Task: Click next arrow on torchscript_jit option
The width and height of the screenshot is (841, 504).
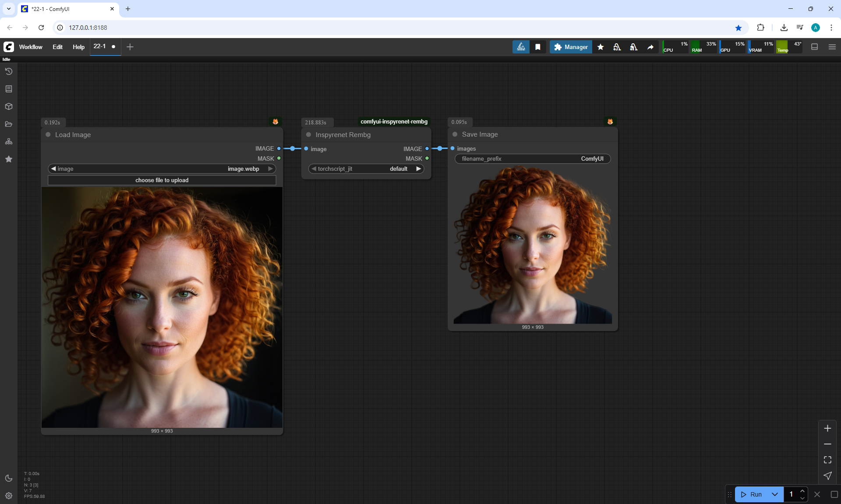Action: point(419,169)
